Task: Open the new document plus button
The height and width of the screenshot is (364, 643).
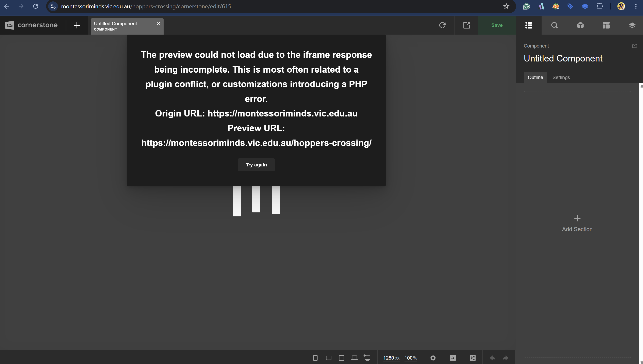Action: coord(77,25)
